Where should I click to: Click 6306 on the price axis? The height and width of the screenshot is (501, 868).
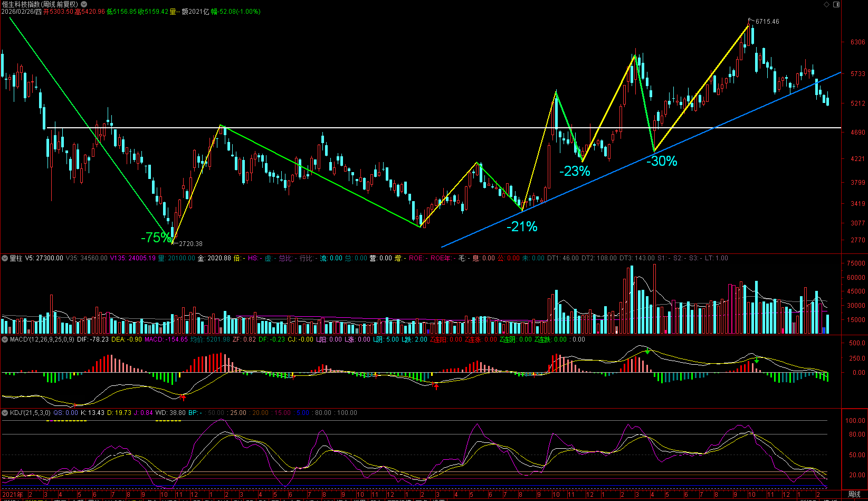point(857,42)
